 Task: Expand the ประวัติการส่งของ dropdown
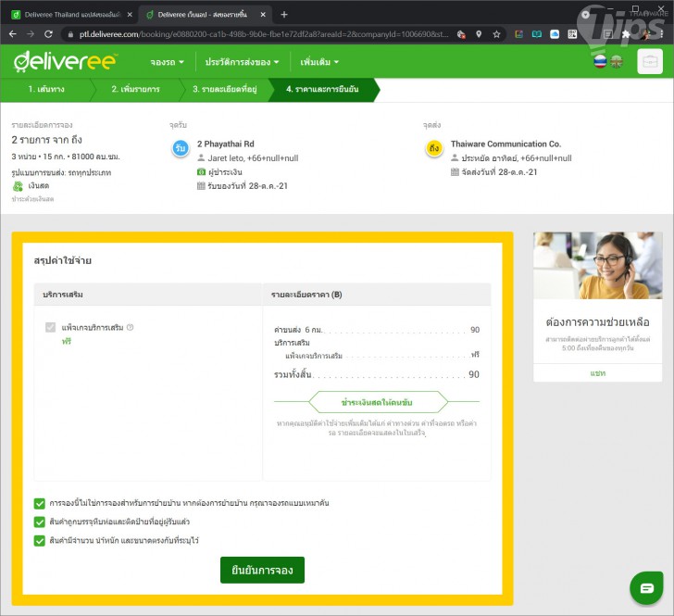click(x=246, y=62)
